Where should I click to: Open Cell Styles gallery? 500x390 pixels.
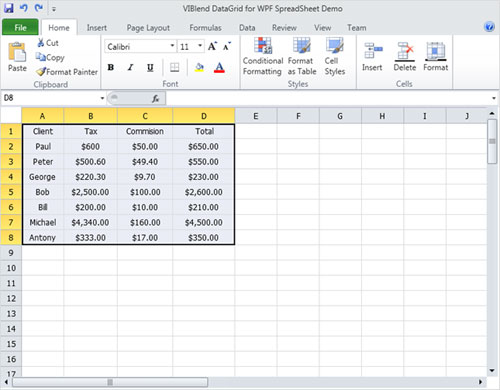coord(335,57)
